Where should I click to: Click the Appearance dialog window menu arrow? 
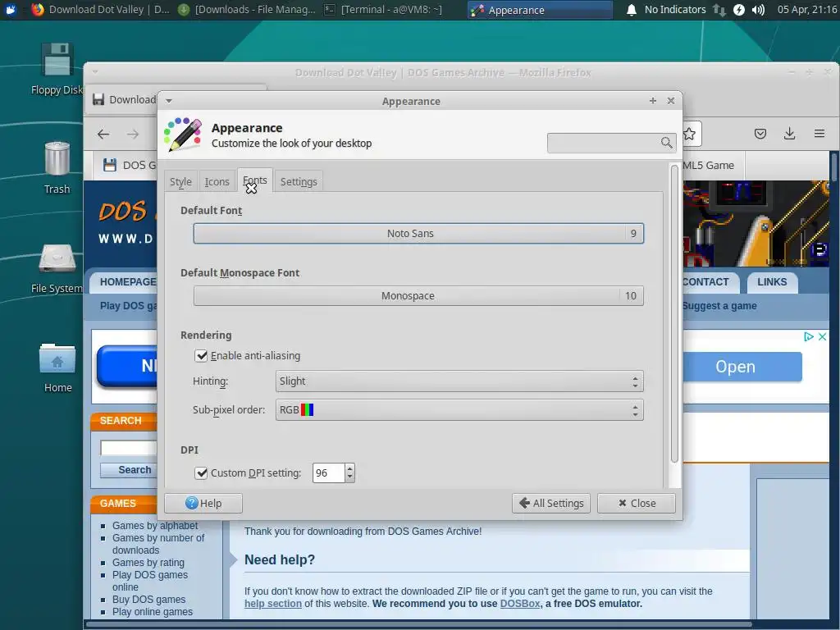coord(169,101)
